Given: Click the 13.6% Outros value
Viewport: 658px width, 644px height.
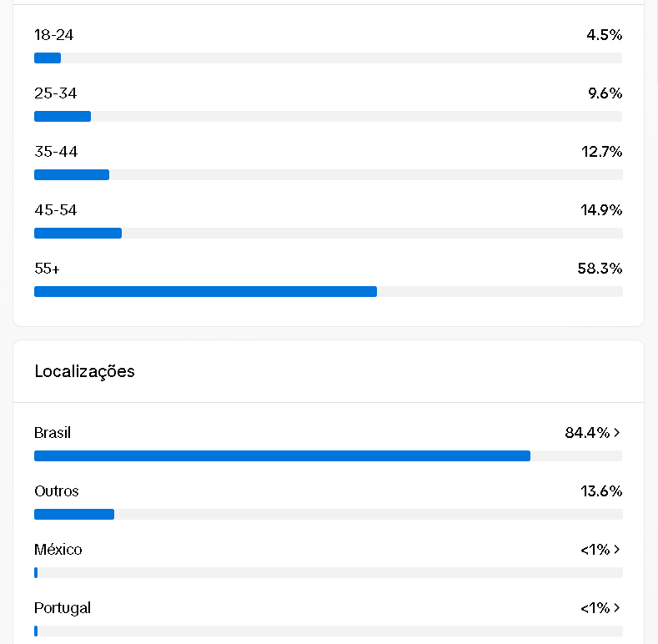Looking at the screenshot, I should [601, 491].
